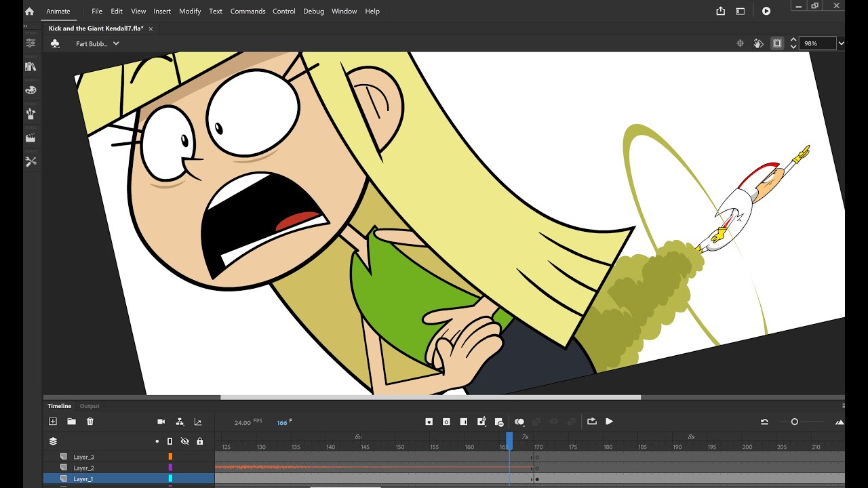Click the Test Movie play button at the top right
Viewport: 868px width, 488px height.
766,11
